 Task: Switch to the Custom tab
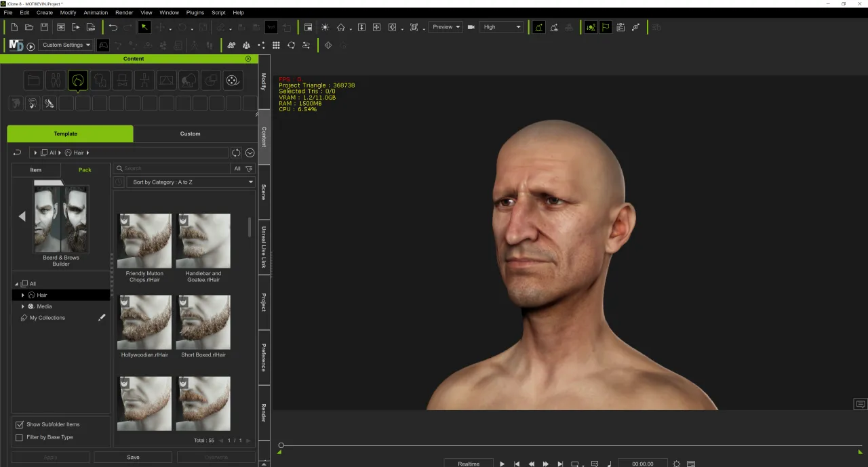[x=190, y=134]
